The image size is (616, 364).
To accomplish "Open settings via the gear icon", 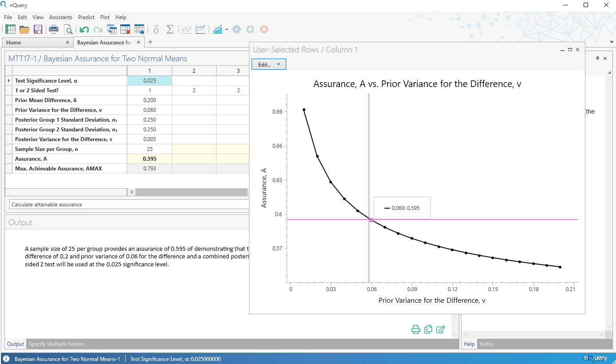I will [x=237, y=29].
